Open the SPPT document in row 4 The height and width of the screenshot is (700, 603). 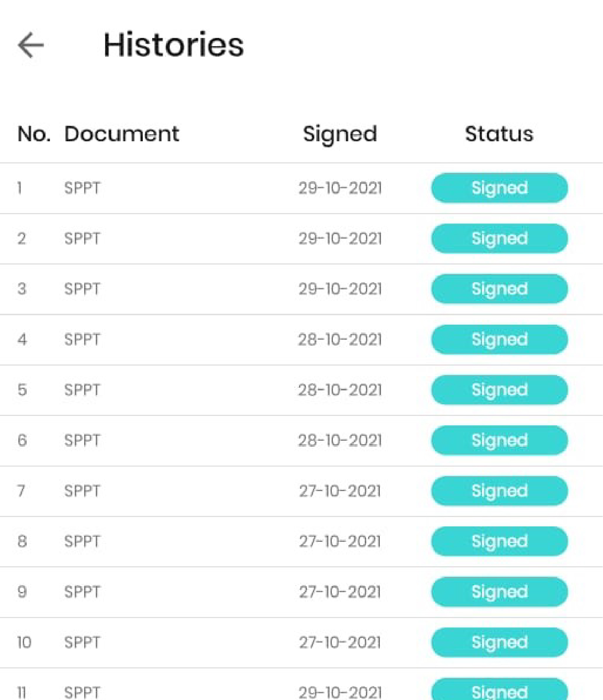(82, 339)
